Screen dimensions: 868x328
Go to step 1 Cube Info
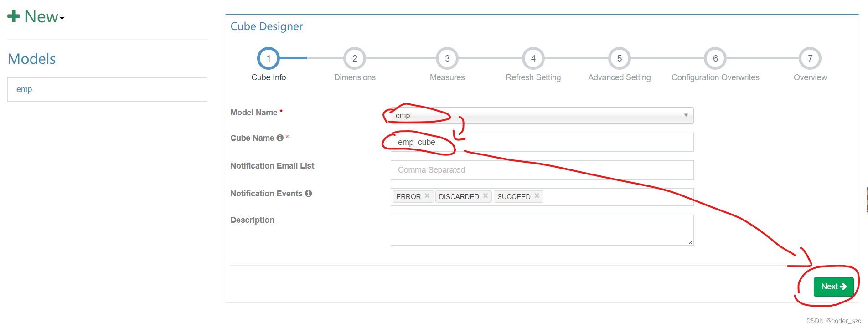pos(269,58)
